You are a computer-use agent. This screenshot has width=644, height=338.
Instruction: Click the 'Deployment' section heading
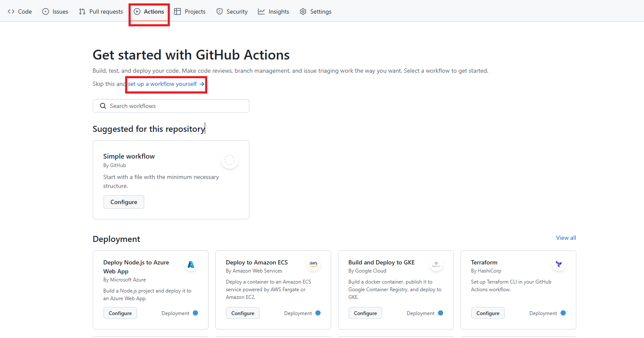tap(116, 239)
